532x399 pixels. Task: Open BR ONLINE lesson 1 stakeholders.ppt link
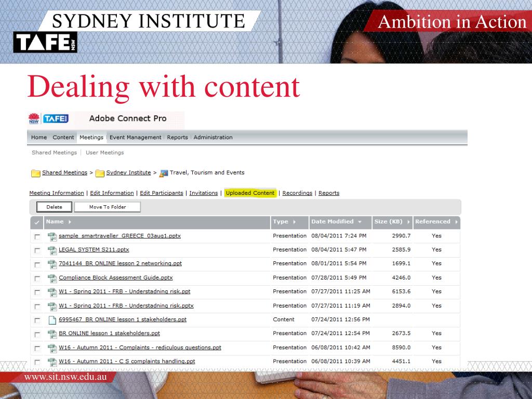coord(109,334)
